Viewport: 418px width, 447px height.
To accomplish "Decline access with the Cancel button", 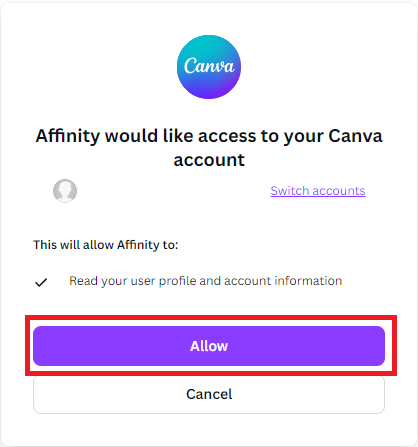I will [209, 394].
